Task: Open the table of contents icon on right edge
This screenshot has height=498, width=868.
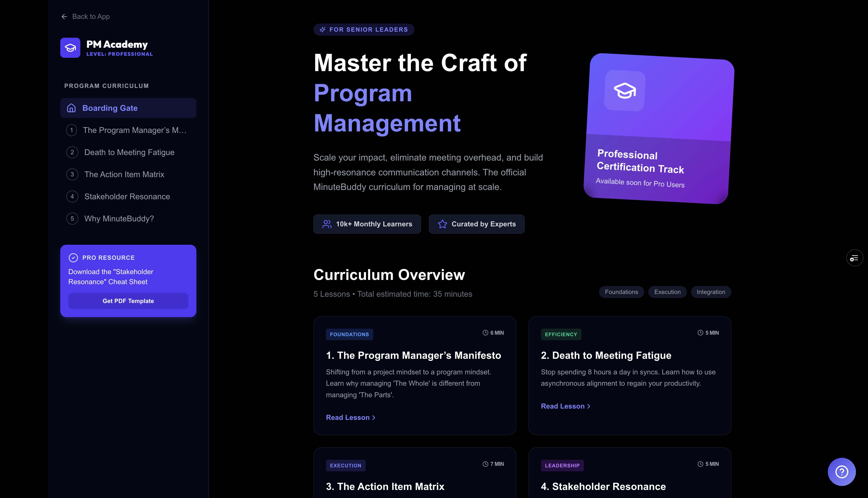Action: pos(854,258)
